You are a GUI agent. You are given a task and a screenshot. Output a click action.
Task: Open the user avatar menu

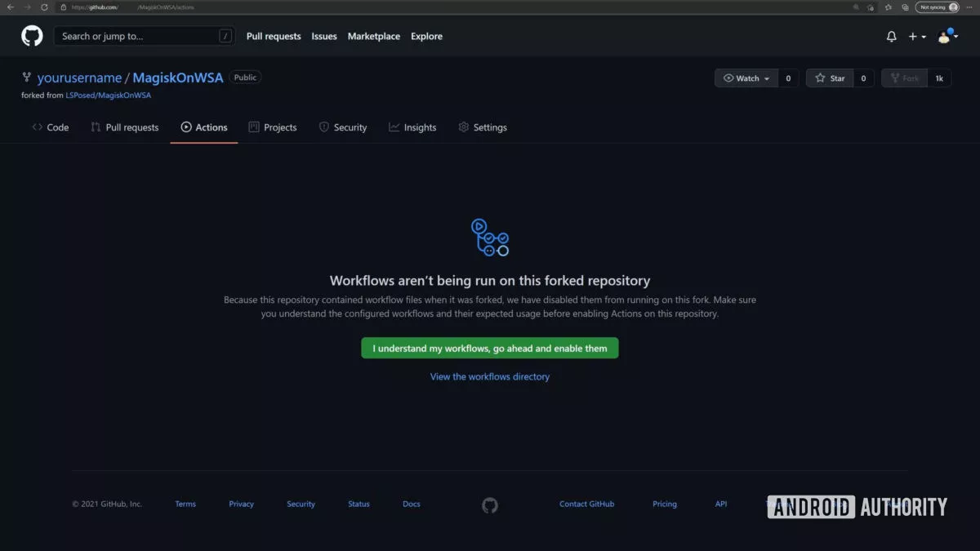coord(947,36)
